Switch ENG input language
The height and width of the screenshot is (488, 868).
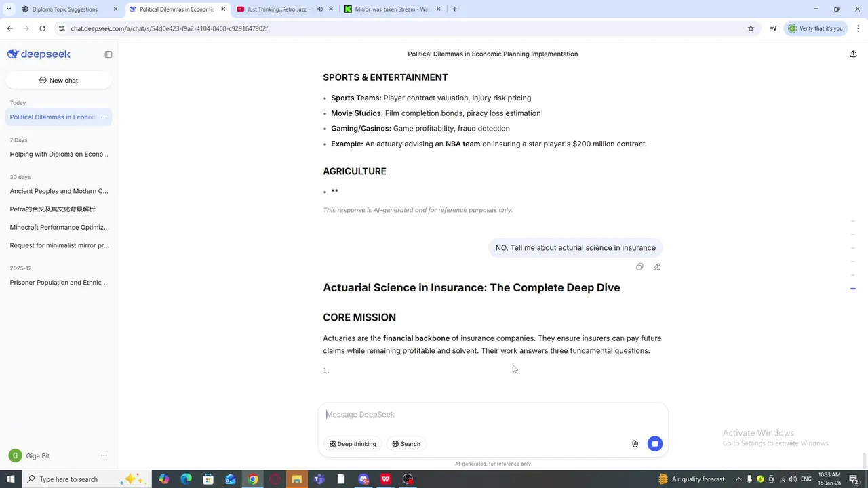click(x=806, y=479)
